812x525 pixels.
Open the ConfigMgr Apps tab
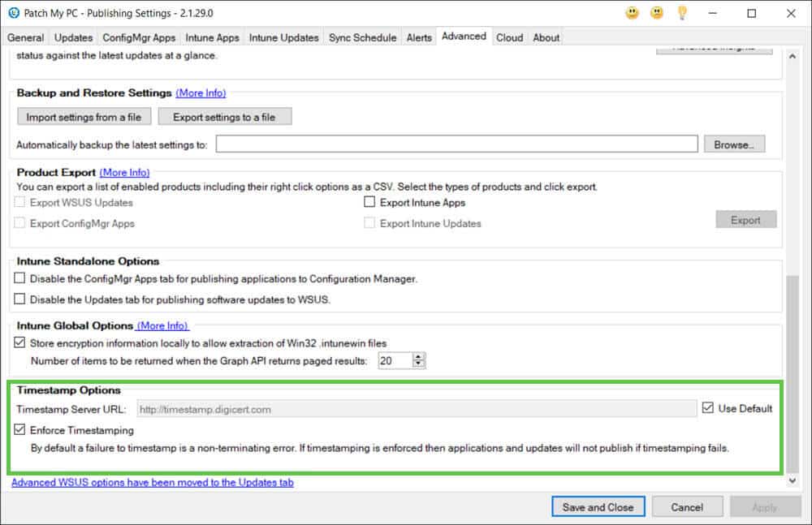139,38
